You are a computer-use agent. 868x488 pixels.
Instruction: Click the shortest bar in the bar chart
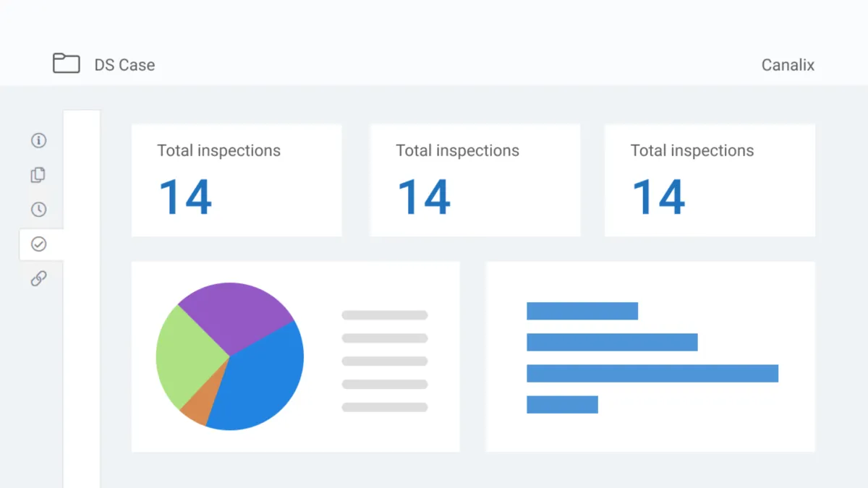click(x=562, y=405)
